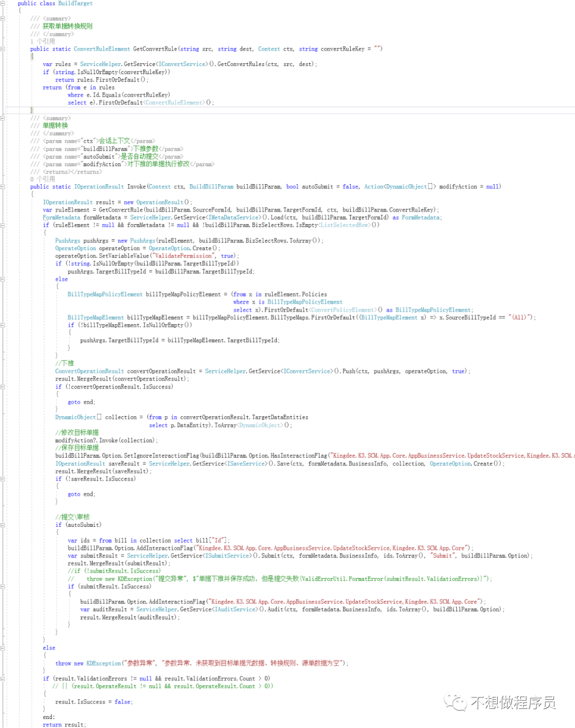The image size is (575, 728).
Task: Click 'DynamicObject[] collection' declaration
Action: 96,417
